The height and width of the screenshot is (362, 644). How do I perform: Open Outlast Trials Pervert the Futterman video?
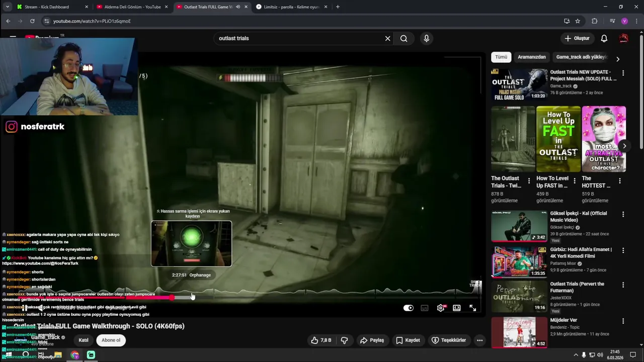tap(519, 297)
